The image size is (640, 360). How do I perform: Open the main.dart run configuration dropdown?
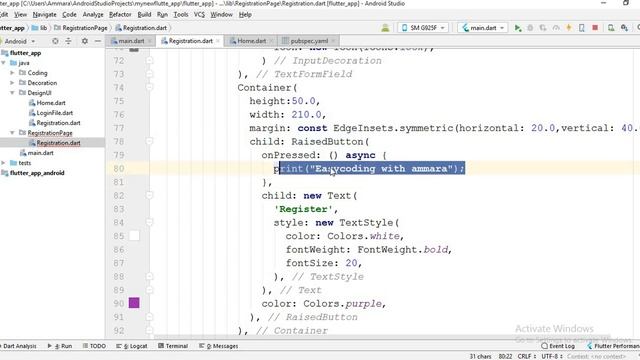coord(483,28)
